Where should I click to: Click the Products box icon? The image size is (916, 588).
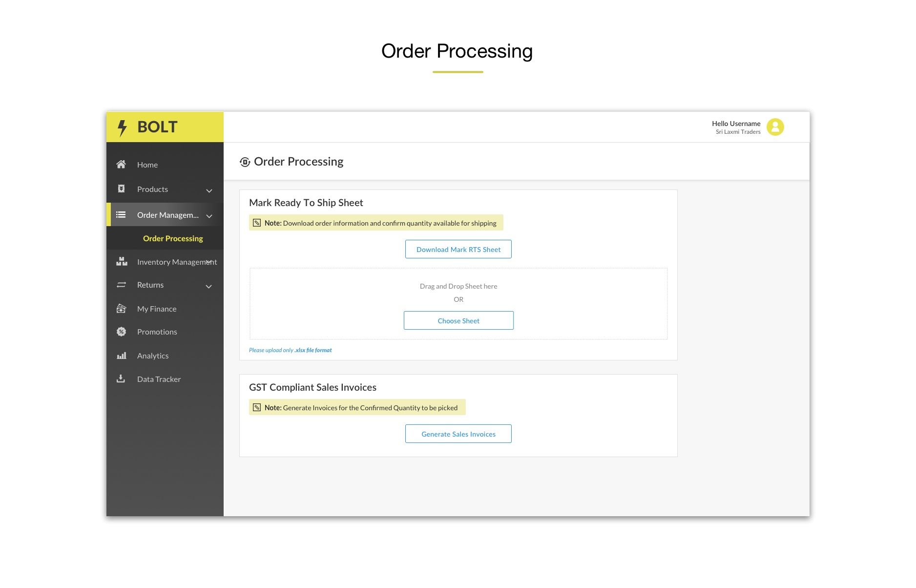121,189
